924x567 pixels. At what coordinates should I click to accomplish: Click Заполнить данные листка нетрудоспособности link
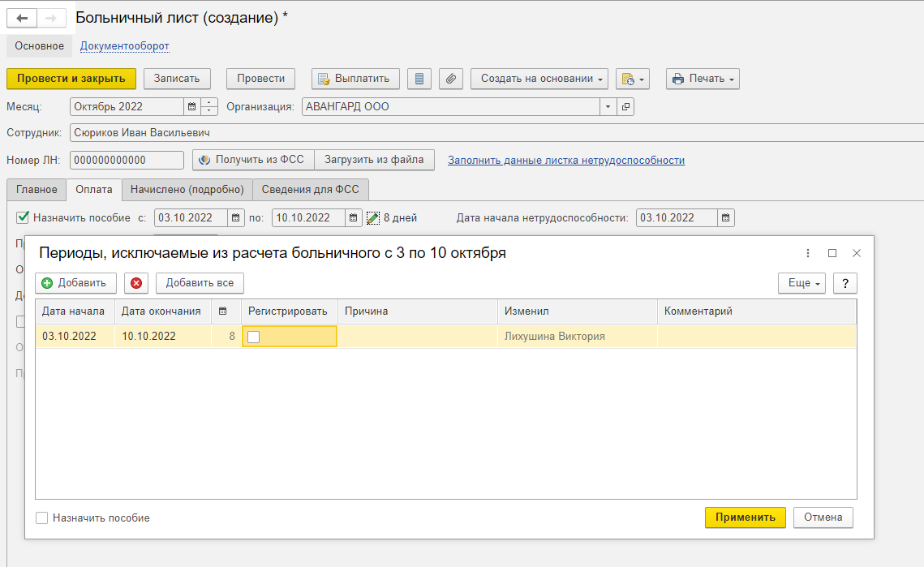coord(566,161)
